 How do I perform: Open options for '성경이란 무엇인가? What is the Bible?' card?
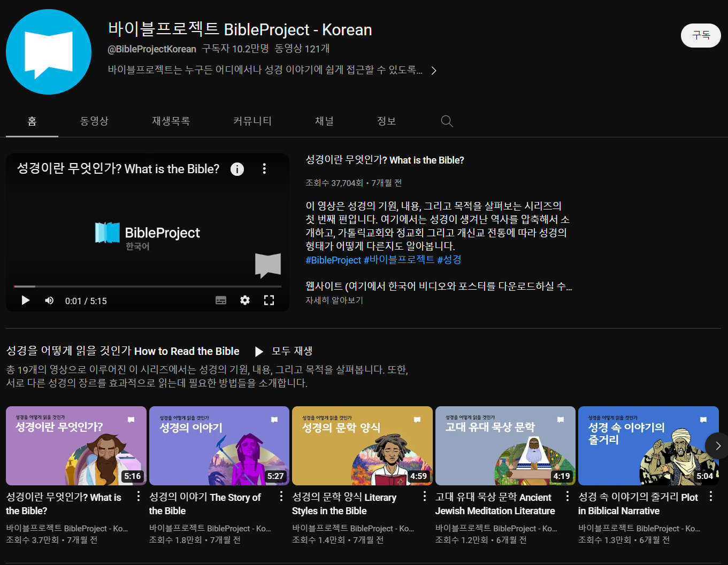139,497
